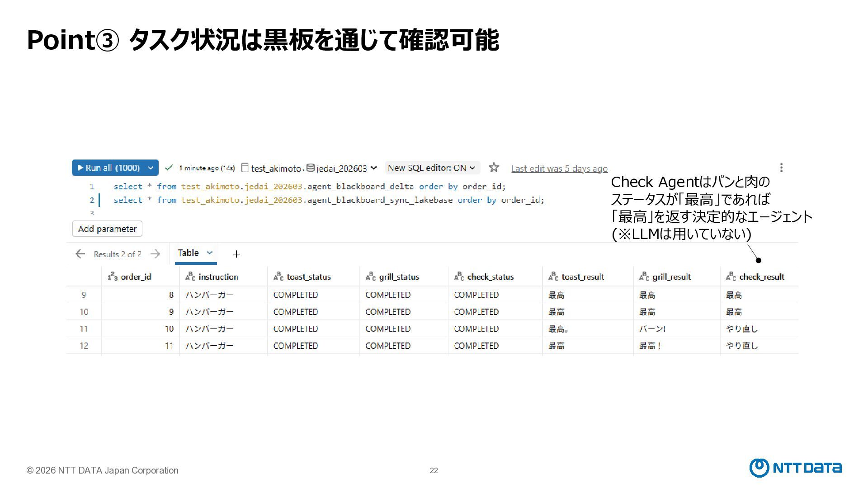Viewport: 868px width, 488px height.
Task: Open jedai_202603 schema dropdown chevron
Action: point(374,168)
